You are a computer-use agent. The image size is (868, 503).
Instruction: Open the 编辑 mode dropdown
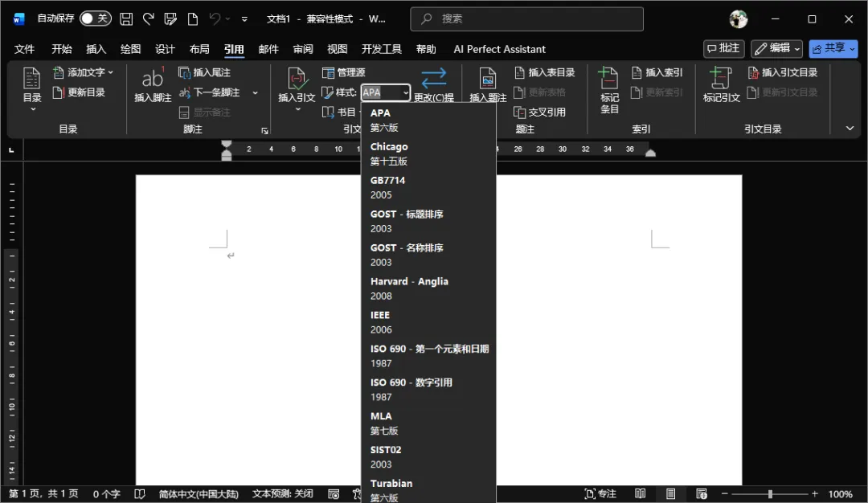776,49
